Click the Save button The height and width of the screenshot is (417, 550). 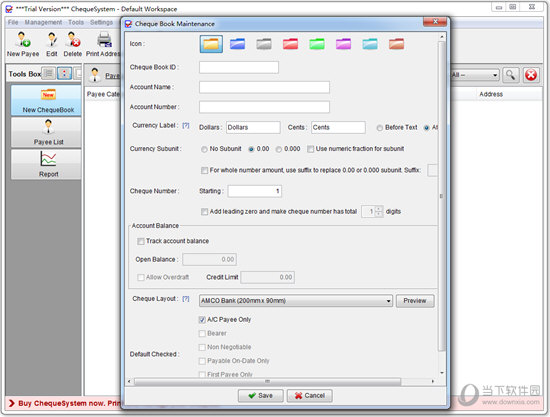tap(260, 396)
